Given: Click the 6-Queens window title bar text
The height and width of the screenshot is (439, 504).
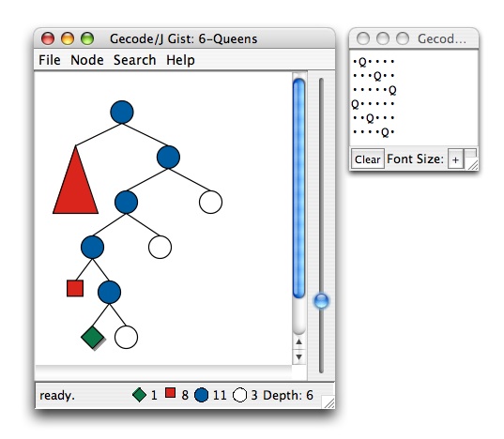Looking at the screenshot, I should coord(184,38).
